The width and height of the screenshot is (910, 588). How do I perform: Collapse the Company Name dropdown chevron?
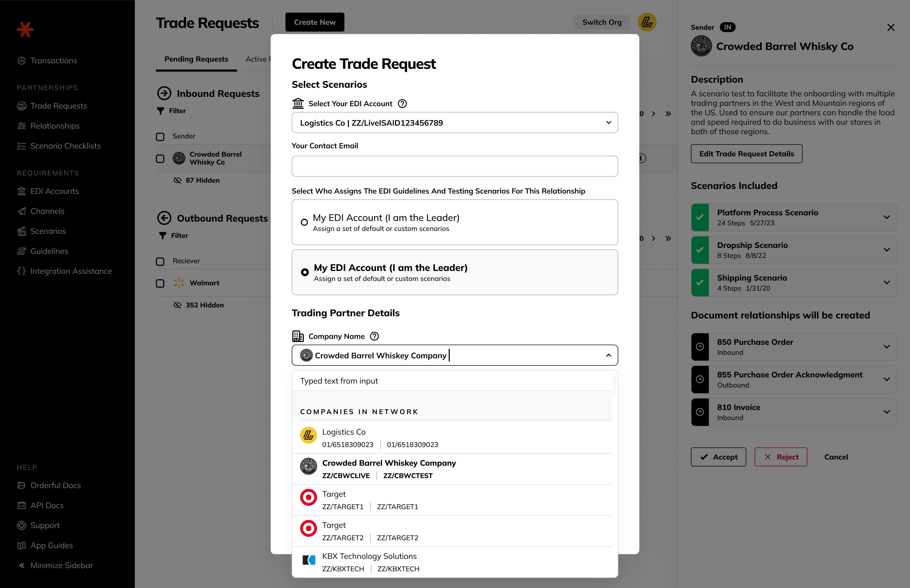point(608,356)
